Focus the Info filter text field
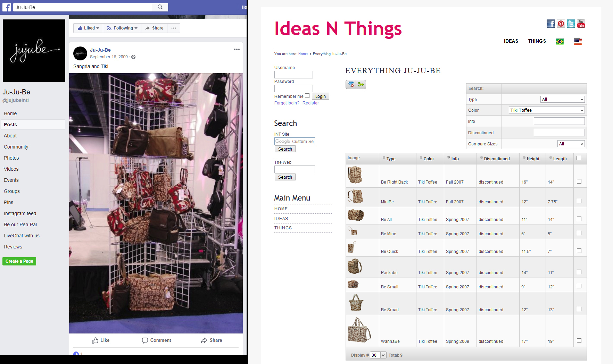Image resolution: width=613 pixels, height=364 pixels. click(x=559, y=121)
